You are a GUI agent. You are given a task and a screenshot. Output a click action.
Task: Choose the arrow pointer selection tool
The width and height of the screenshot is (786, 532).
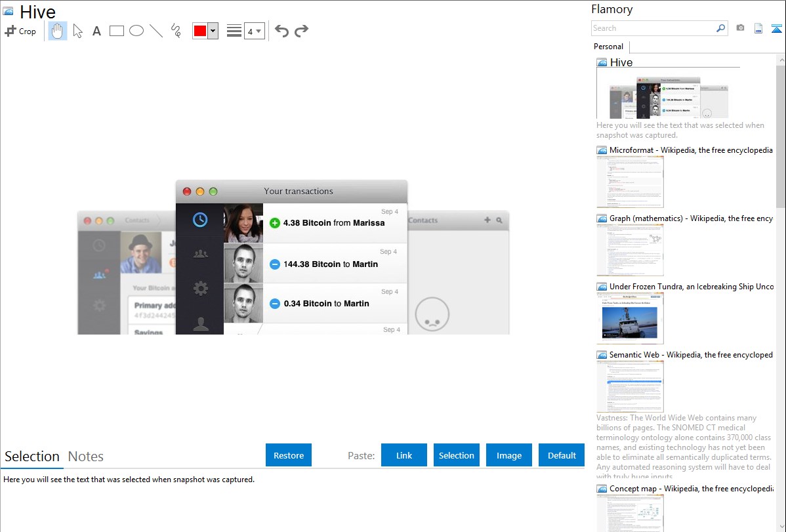click(x=77, y=31)
